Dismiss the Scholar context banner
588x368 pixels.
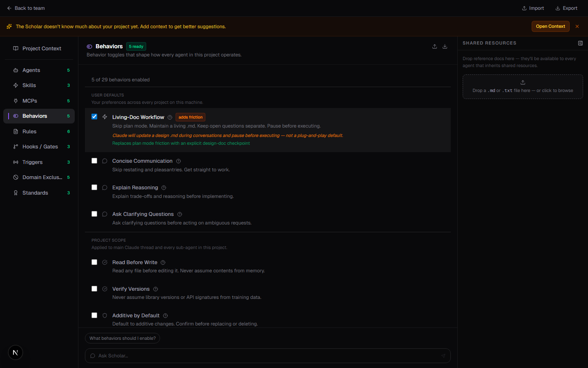pyautogui.click(x=577, y=26)
